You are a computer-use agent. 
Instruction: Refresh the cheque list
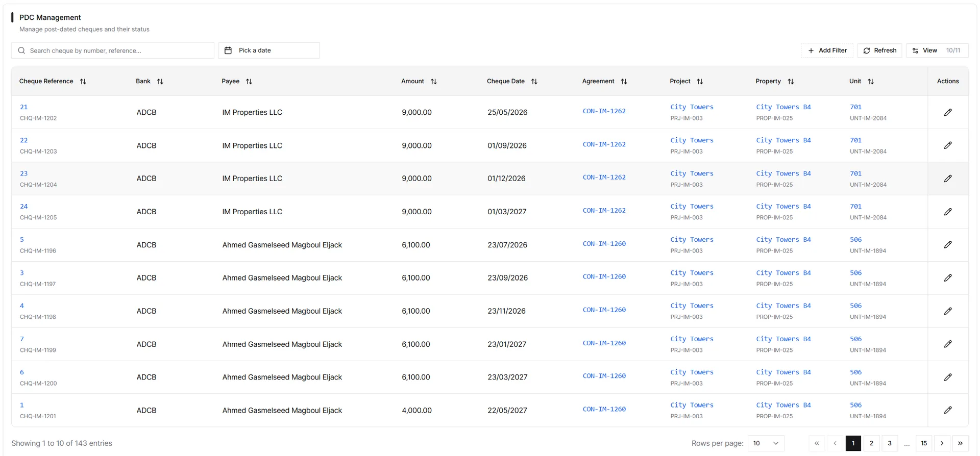tap(880, 50)
